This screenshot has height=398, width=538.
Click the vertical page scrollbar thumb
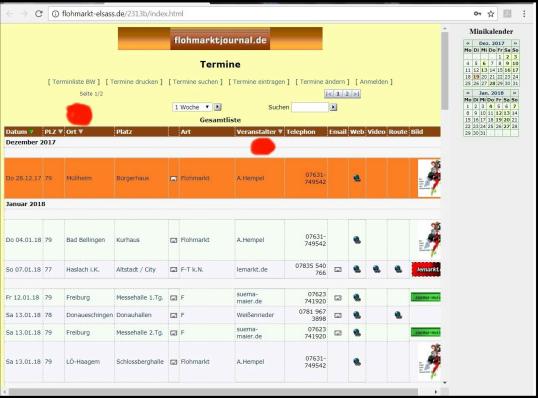445,71
